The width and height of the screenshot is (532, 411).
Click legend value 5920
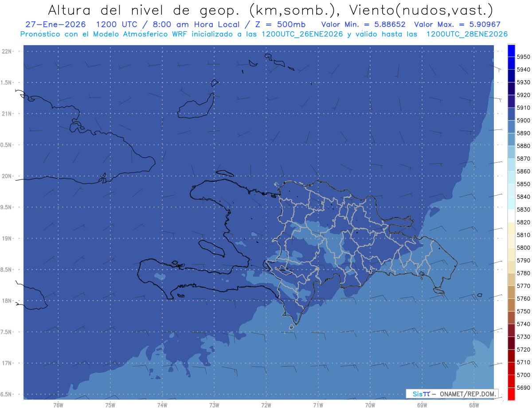click(523, 95)
